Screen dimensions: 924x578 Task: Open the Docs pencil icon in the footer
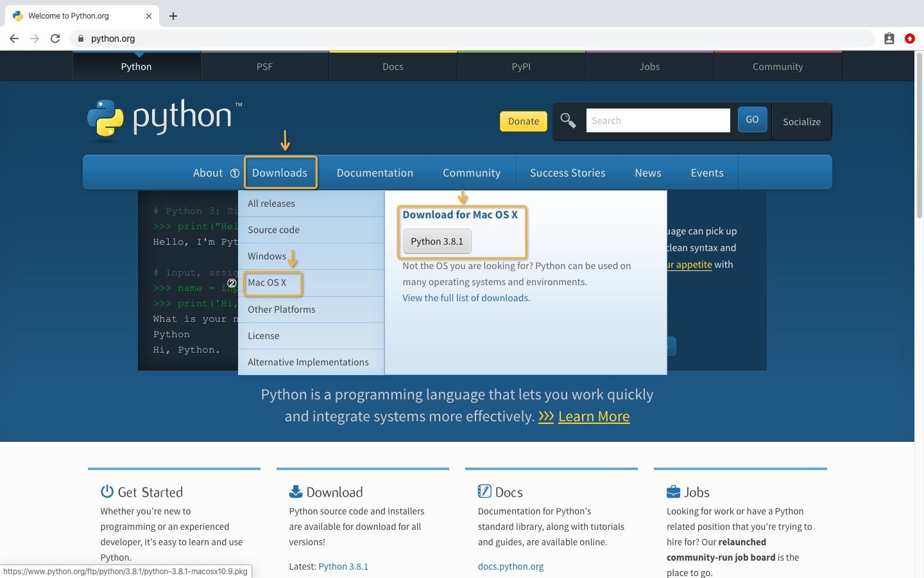coord(484,491)
